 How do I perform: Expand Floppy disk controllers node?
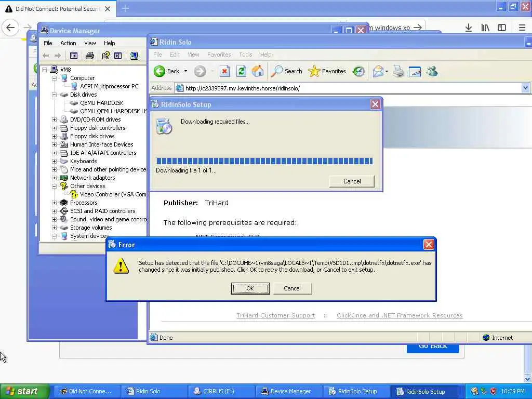(x=54, y=128)
